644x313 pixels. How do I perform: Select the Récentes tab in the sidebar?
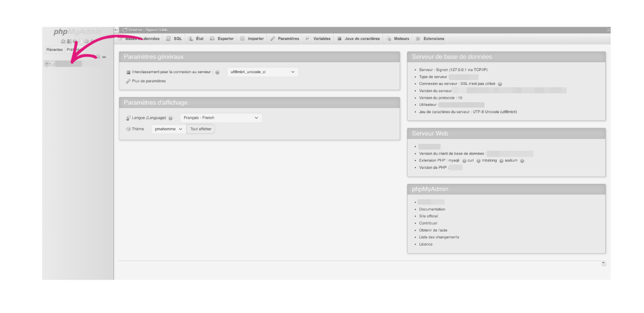coord(55,49)
